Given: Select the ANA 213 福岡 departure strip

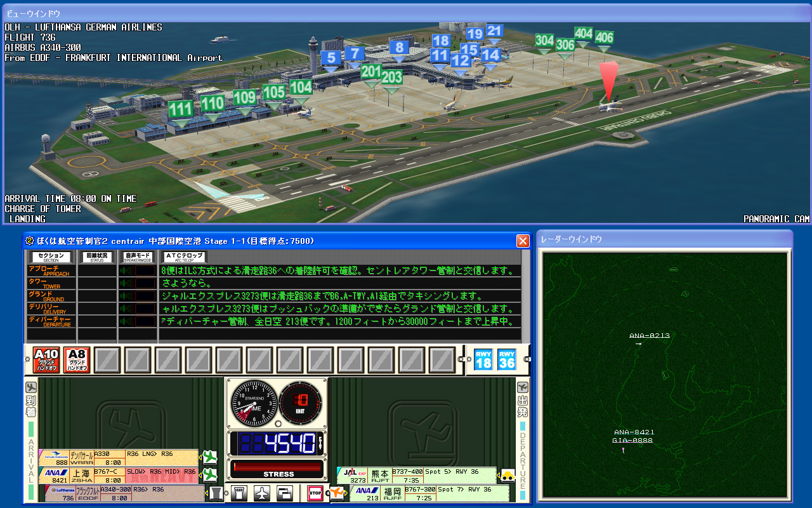Looking at the screenshot, I should click(x=429, y=493).
